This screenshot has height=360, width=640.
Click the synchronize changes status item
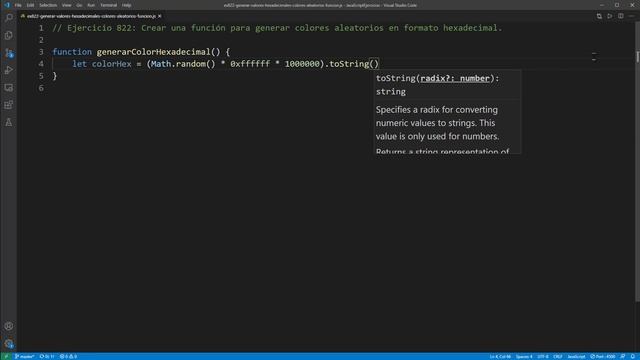click(47, 356)
